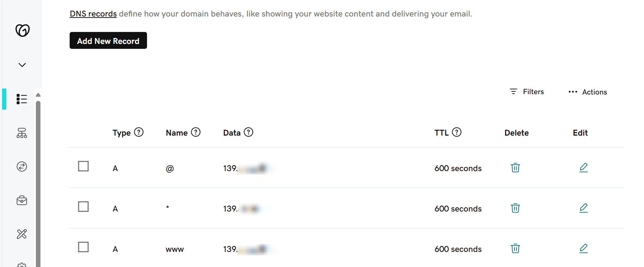
Task: Click the GoDaddy logo in the sidebar
Action: point(22,31)
